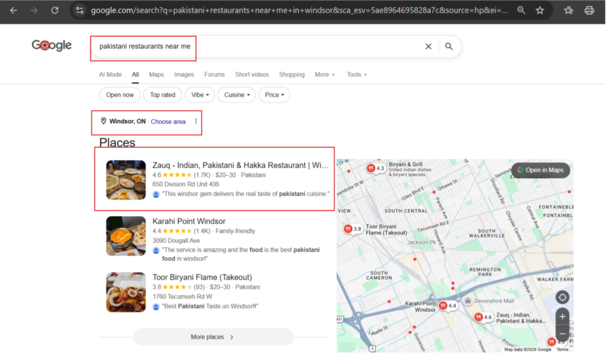
Task: Open the More search categories dropdown
Action: pyautogui.click(x=325, y=75)
